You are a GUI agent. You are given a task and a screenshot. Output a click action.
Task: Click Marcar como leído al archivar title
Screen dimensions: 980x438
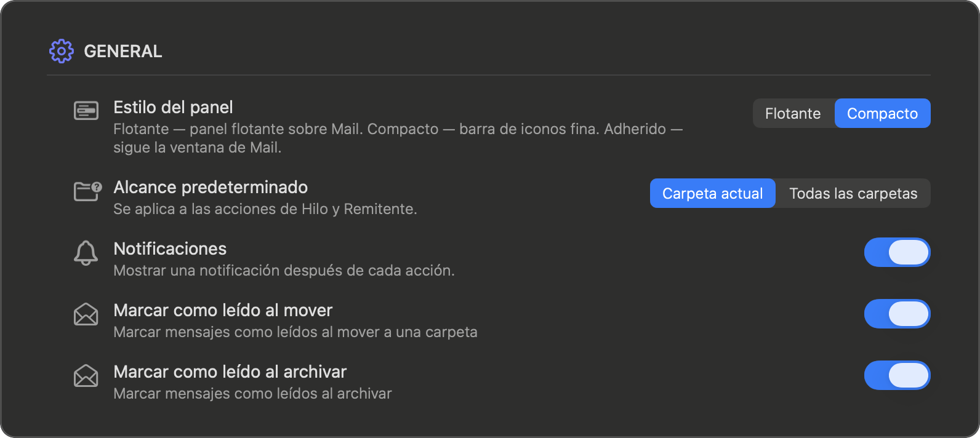[x=230, y=372]
